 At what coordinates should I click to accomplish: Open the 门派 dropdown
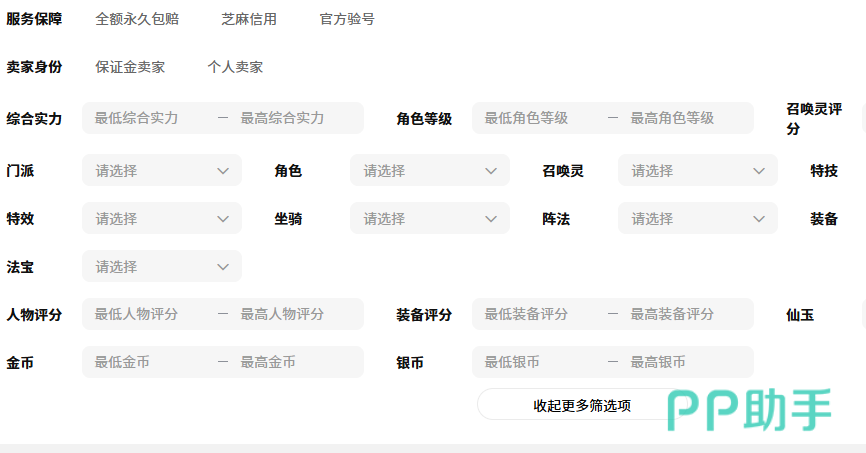(162, 171)
